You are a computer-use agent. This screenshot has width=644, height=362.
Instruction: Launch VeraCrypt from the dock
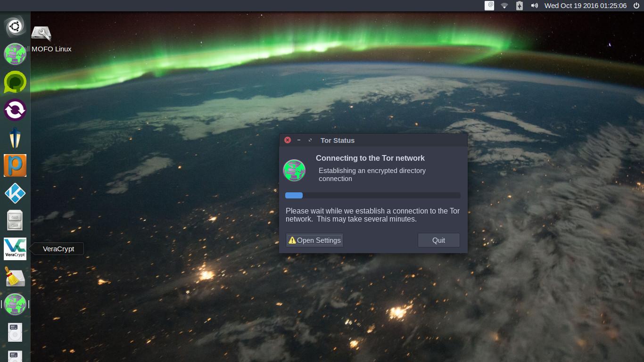(x=15, y=249)
